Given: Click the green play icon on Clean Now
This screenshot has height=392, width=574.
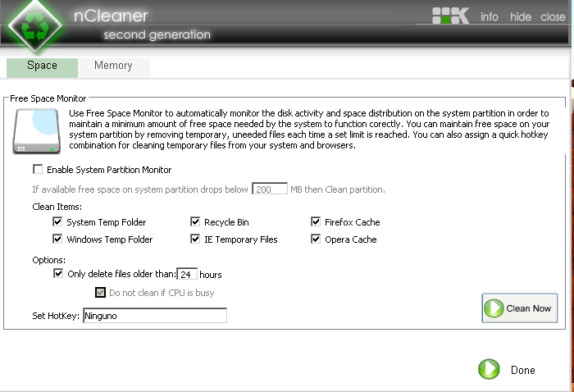Looking at the screenshot, I should coord(494,308).
